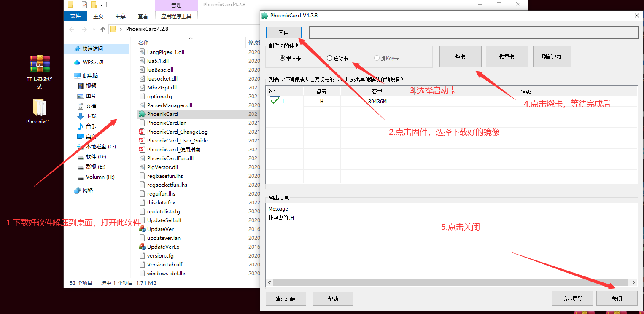This screenshot has width=644, height=314.
Task: Click the 固件 button to choose image
Action: click(284, 32)
